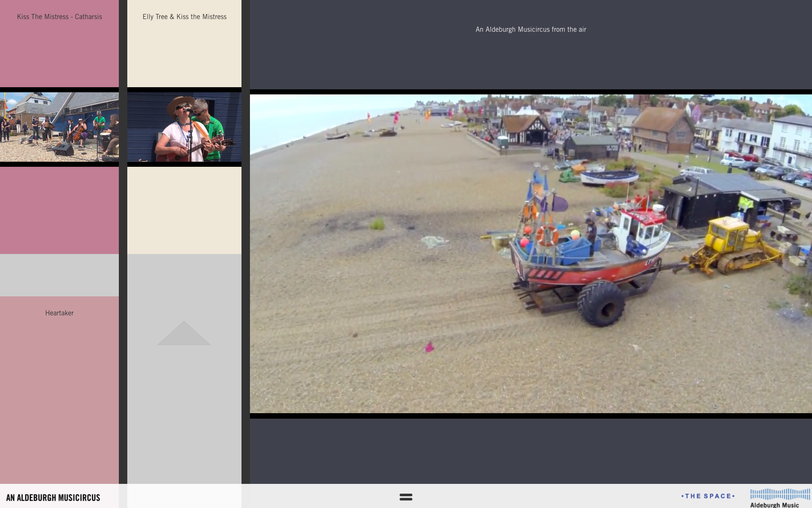This screenshot has width=812, height=508.
Task: Play the Kiss The Mistress band thumbnail
Action: pos(59,127)
